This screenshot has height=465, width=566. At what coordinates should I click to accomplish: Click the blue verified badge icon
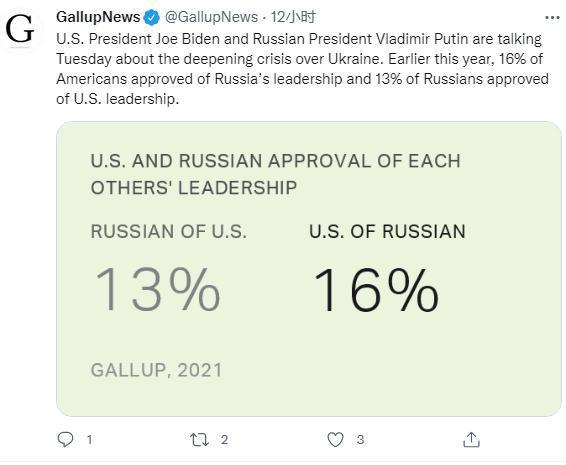pos(152,18)
